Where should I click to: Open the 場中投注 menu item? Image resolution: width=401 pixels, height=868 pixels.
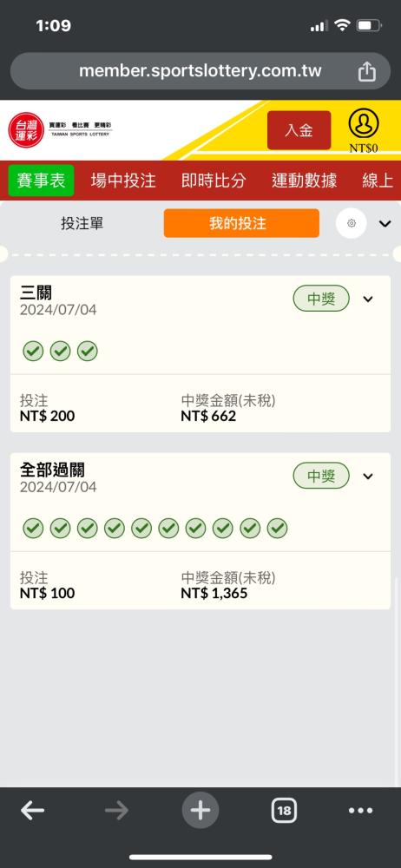(x=123, y=181)
